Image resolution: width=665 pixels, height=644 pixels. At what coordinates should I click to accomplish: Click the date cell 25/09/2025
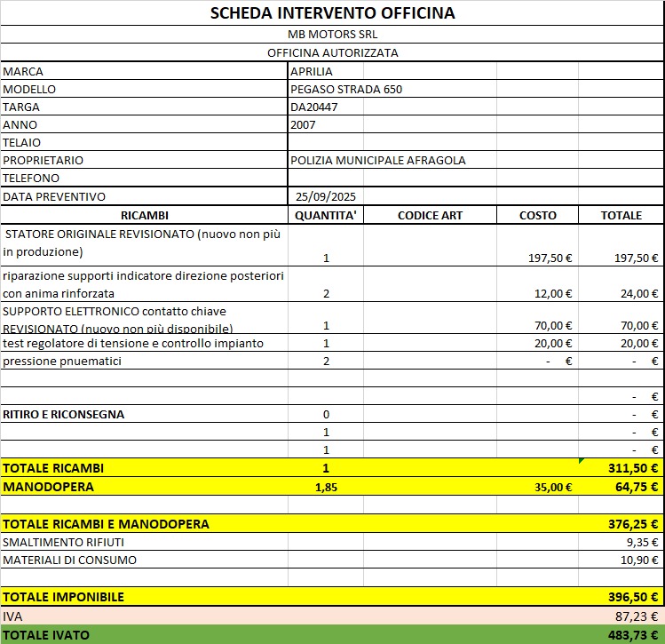click(326, 196)
